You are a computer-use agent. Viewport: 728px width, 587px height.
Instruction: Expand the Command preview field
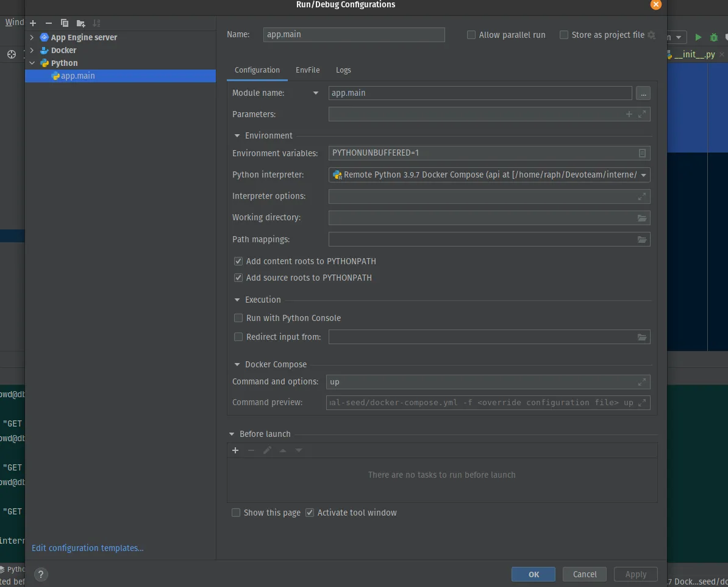point(641,403)
